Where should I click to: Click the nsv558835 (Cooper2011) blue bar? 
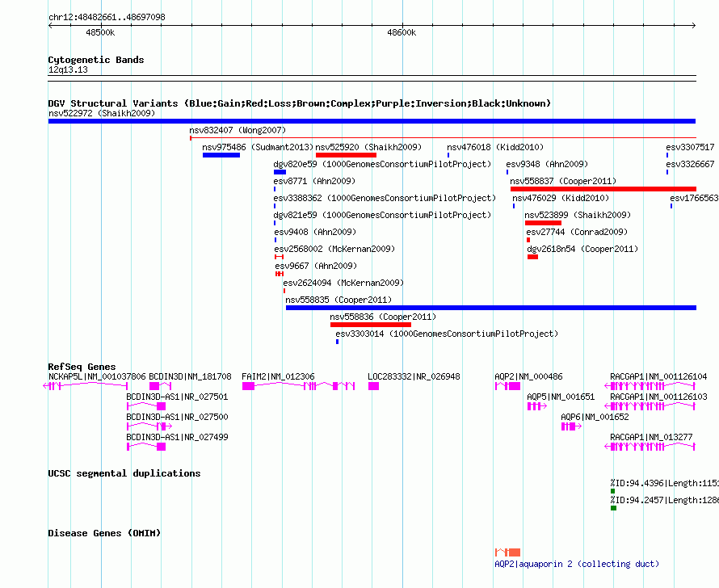(490, 308)
